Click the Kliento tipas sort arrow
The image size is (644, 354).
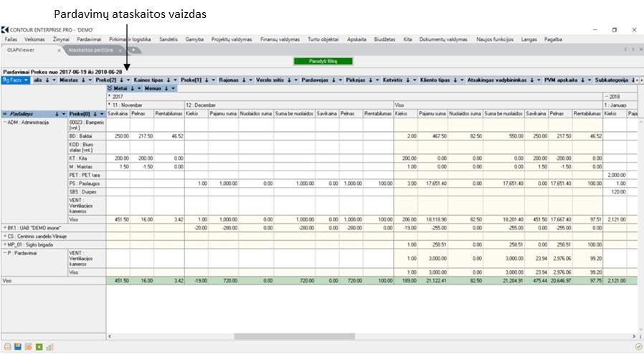point(455,80)
